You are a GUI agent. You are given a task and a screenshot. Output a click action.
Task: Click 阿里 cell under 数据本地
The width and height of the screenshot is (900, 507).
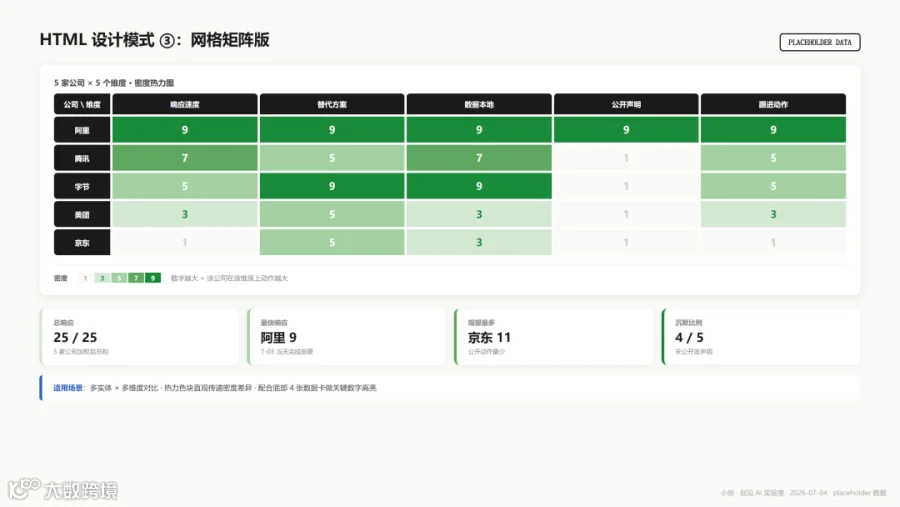pyautogui.click(x=479, y=130)
